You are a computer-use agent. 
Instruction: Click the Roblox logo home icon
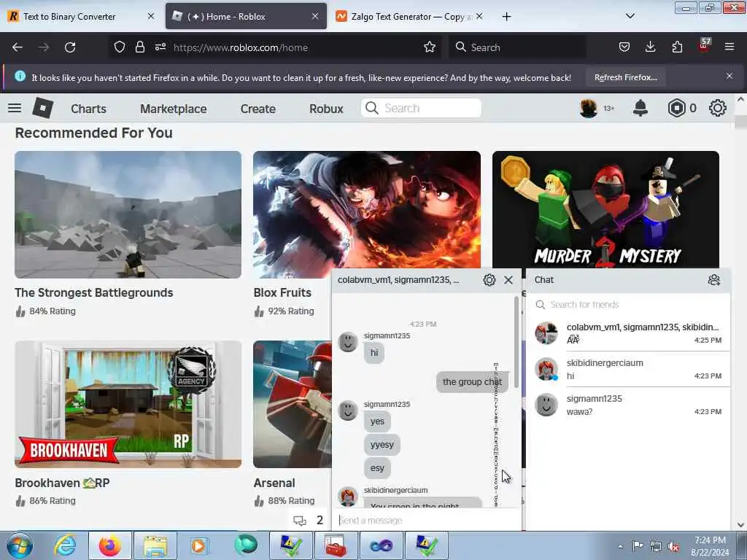pos(43,108)
